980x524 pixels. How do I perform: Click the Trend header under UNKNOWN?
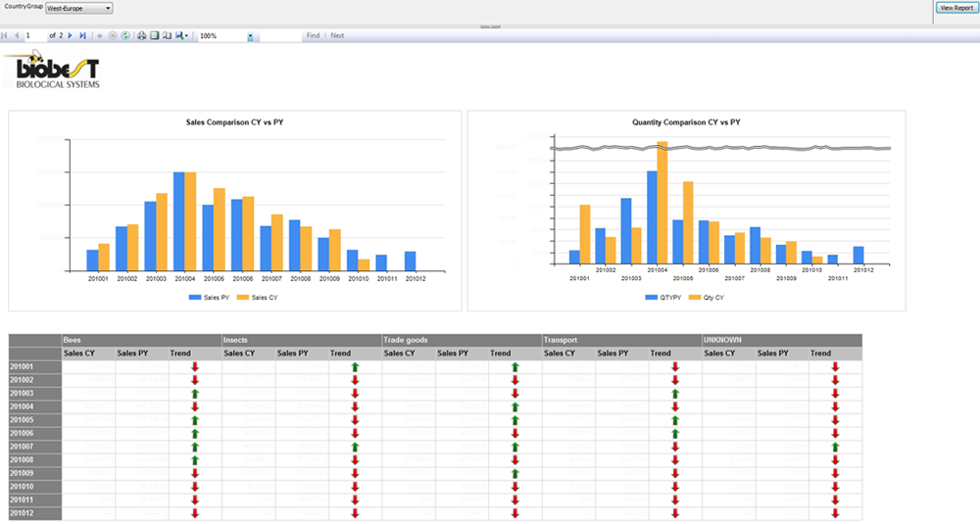click(835, 354)
